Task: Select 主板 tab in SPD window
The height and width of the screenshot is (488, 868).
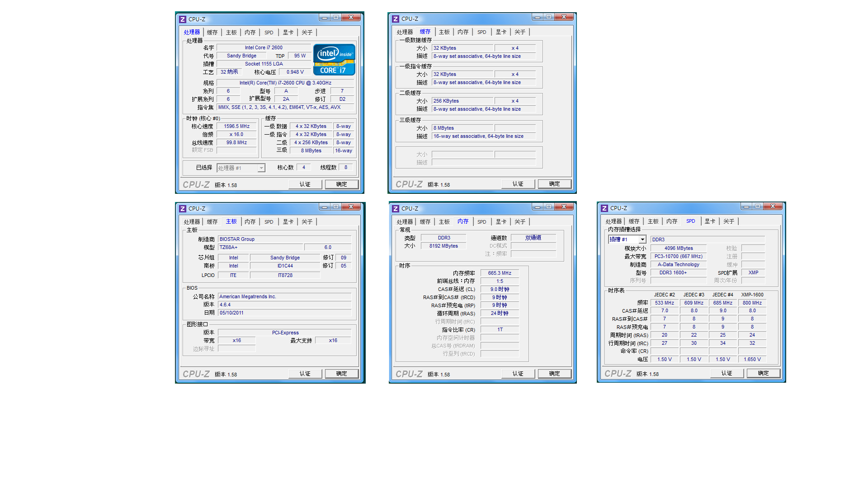Action: [653, 221]
